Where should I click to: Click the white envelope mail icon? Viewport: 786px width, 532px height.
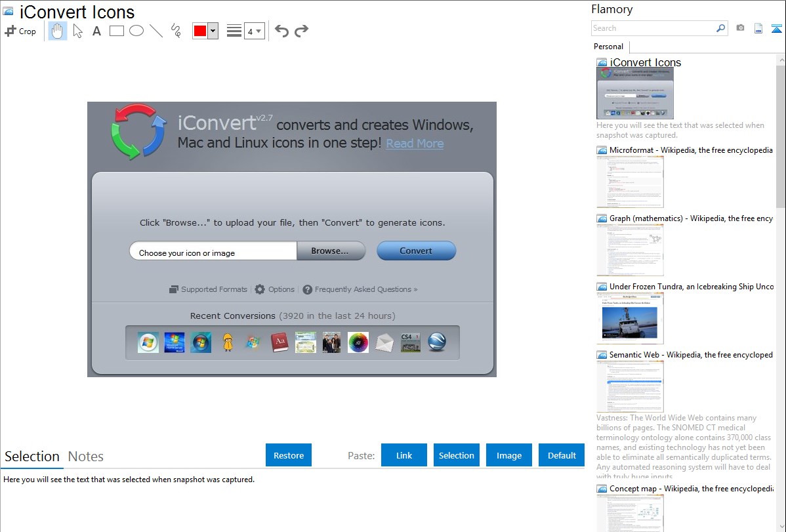coord(384,343)
